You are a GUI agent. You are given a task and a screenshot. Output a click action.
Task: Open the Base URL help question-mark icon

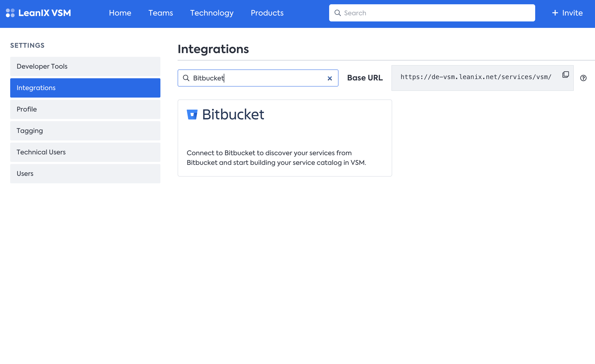[583, 78]
